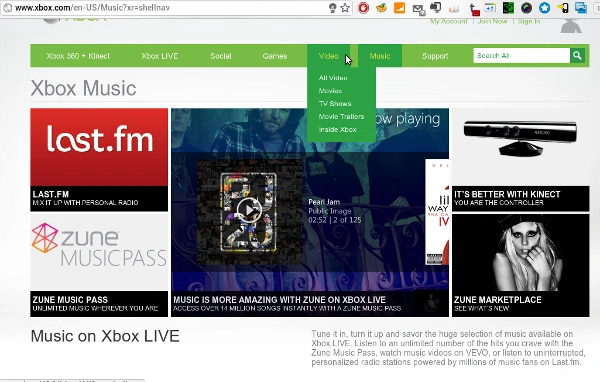
Task: Open the blue circle star extension
Action: [544, 8]
